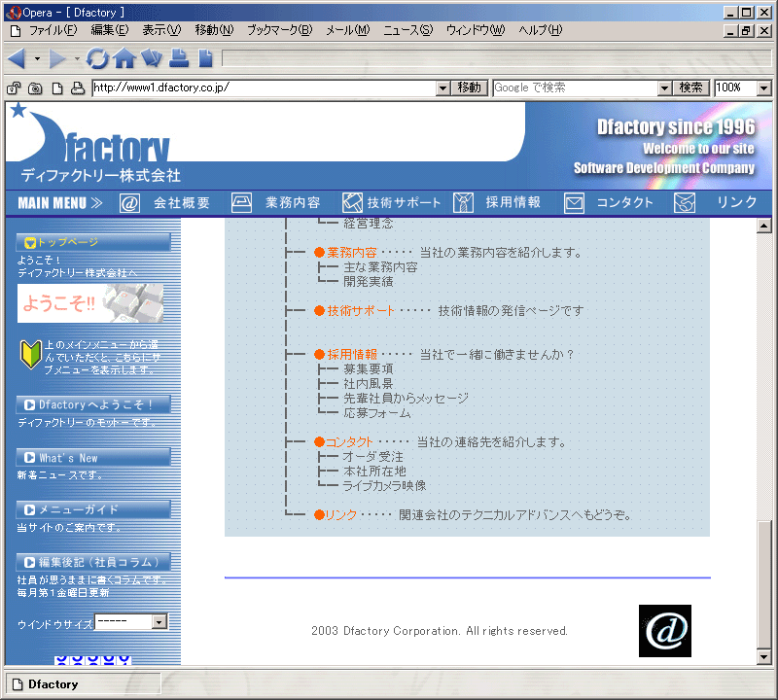
Task: Open the 編集(E) menu
Action: tap(110, 31)
